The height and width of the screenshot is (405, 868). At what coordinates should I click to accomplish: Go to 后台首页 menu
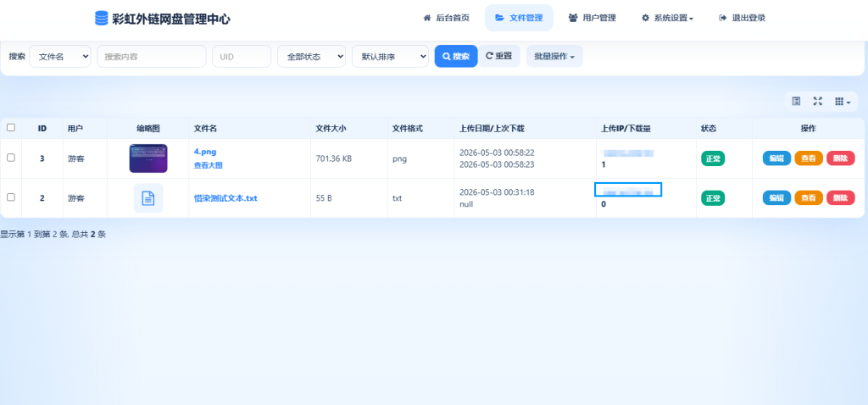pyautogui.click(x=446, y=18)
